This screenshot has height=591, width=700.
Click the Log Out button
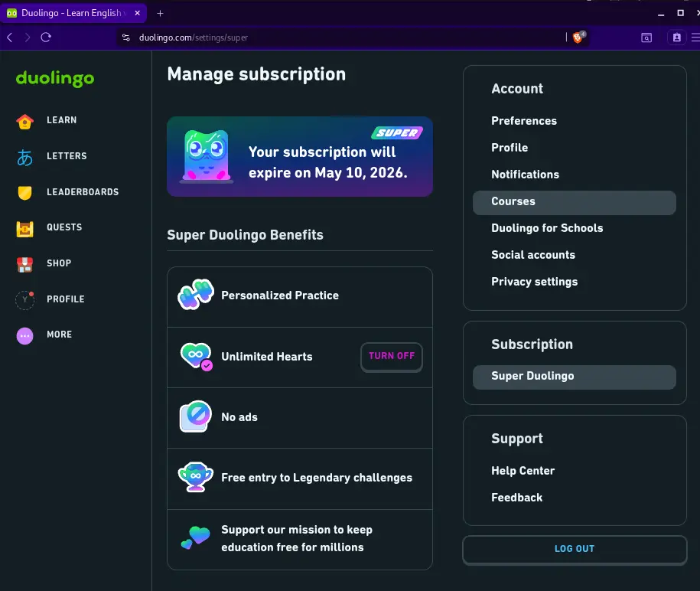point(575,550)
